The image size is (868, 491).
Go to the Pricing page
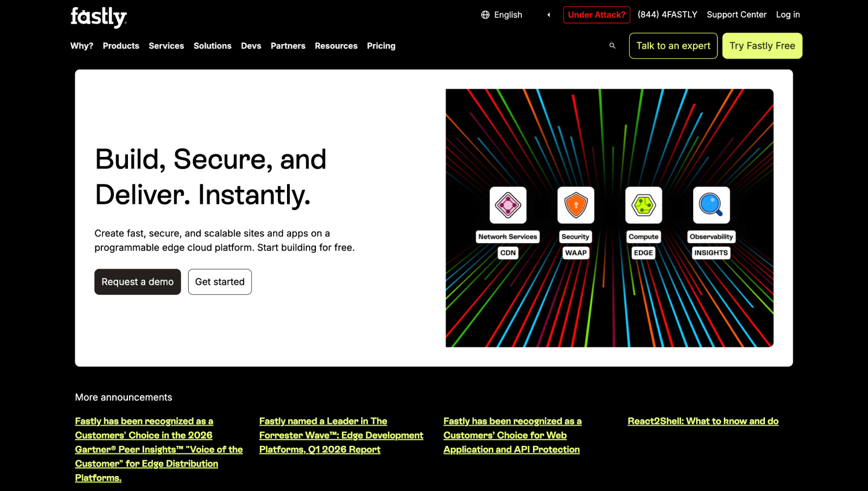click(381, 46)
